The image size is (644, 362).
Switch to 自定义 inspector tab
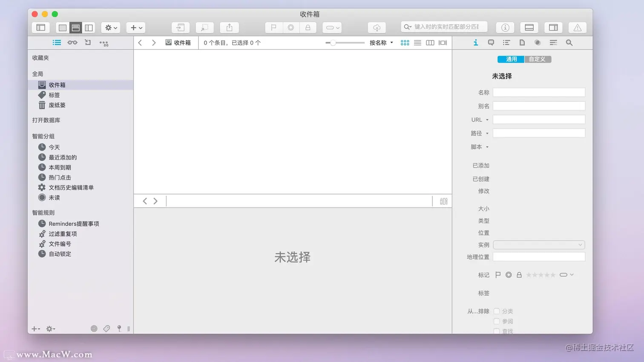[x=538, y=59]
